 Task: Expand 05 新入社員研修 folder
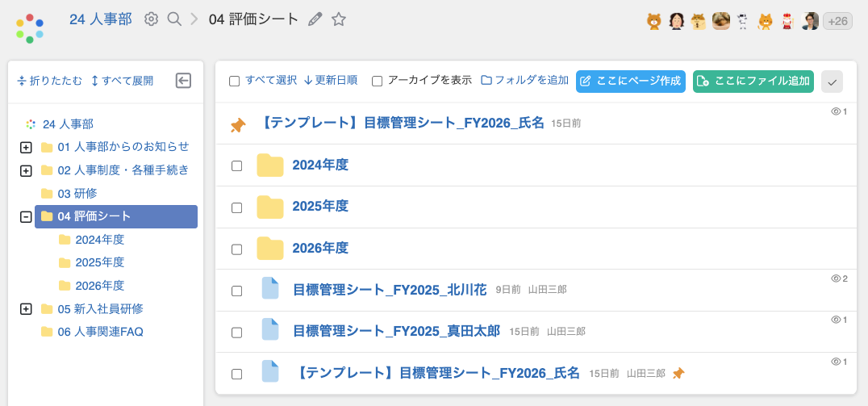tap(26, 309)
